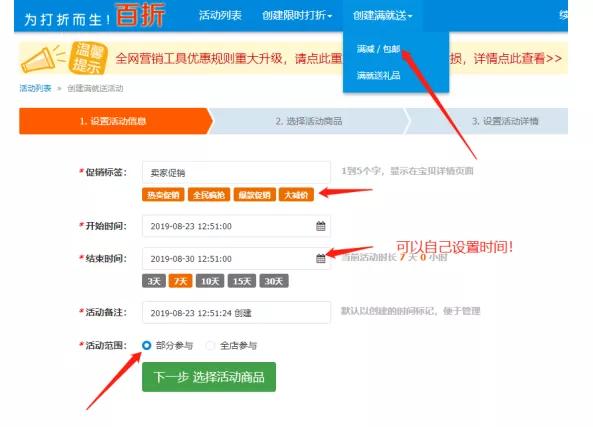This screenshot has height=427, width=593.
Task: Set duration with the 3天 button
Action: click(154, 281)
